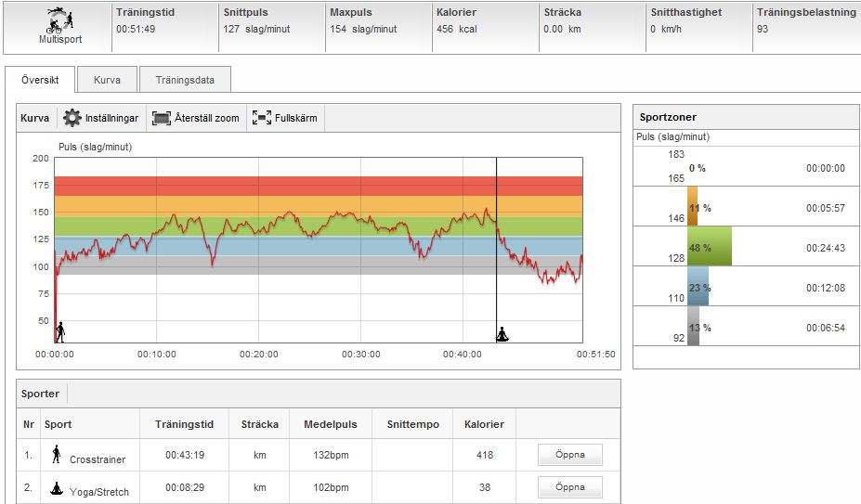Select the Crosstrainer icon in sports table

(56, 454)
